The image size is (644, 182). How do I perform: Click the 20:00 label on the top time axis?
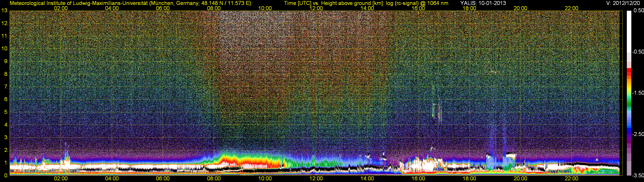click(x=521, y=8)
